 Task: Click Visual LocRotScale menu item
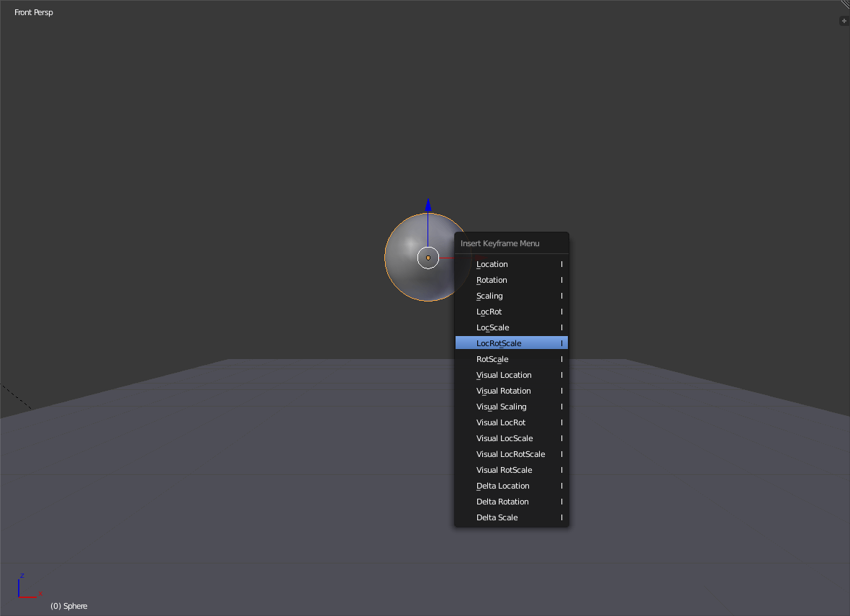coord(510,454)
